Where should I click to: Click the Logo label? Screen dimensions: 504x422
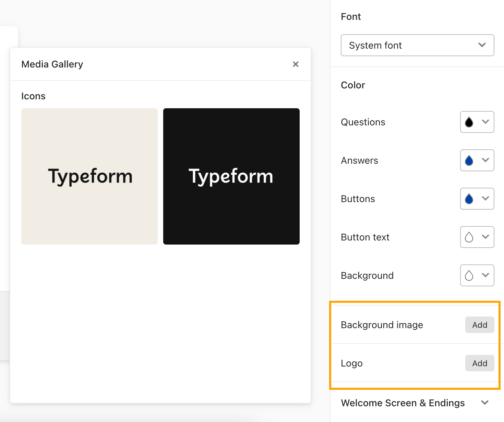click(x=352, y=363)
